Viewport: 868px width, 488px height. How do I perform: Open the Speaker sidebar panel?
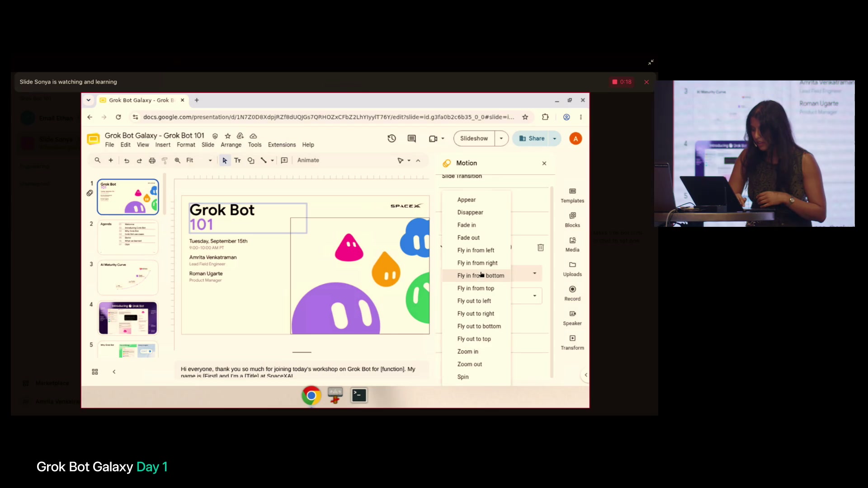[x=572, y=318]
